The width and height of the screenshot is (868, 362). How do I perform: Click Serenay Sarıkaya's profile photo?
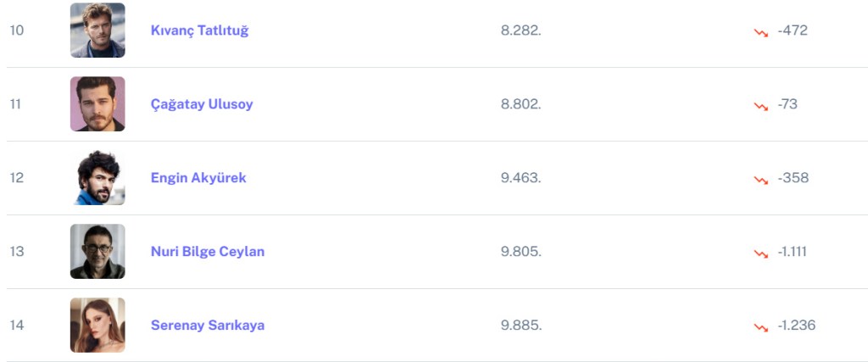click(x=97, y=326)
